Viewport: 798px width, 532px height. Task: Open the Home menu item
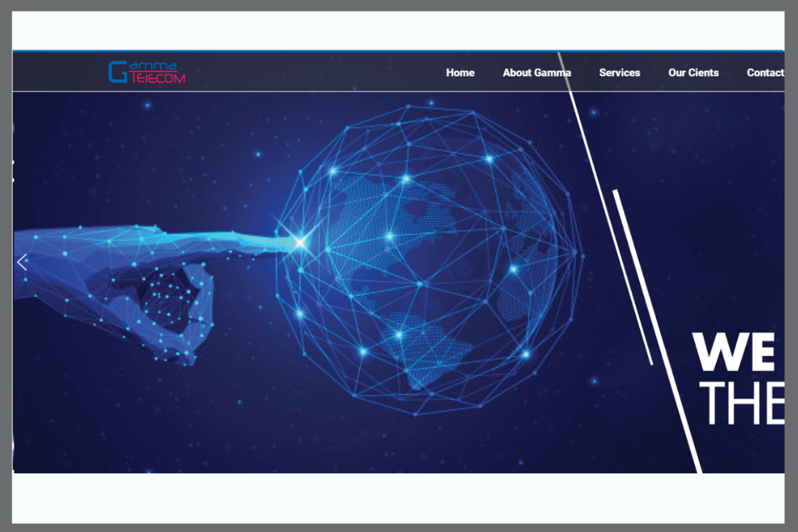pos(460,72)
